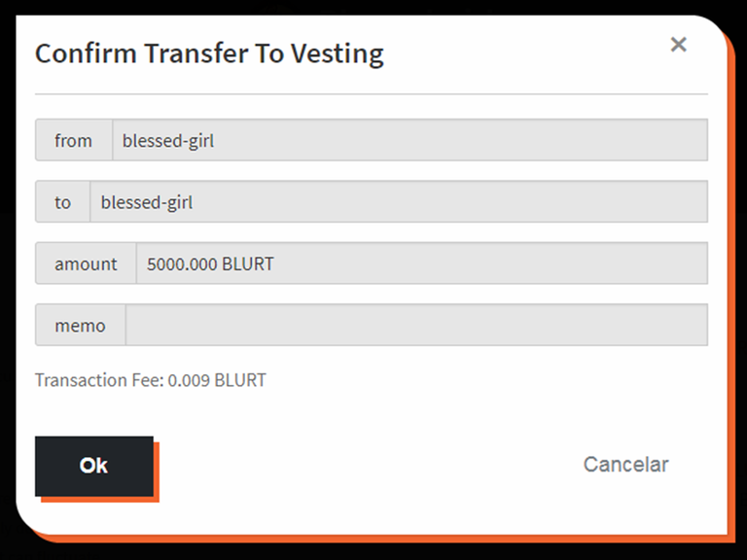Click the 5000.000 number in amount field
This screenshot has width=747, height=560.
coord(182,263)
